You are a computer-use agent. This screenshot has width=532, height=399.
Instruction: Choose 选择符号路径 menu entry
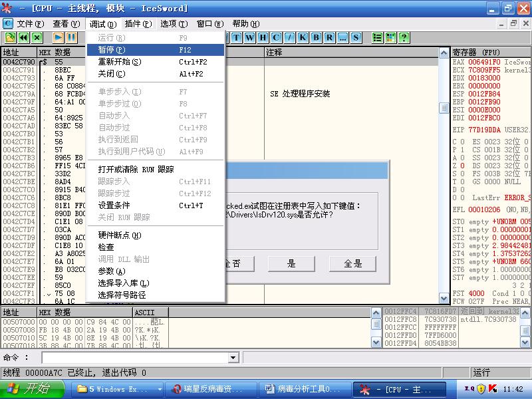click(x=156, y=295)
